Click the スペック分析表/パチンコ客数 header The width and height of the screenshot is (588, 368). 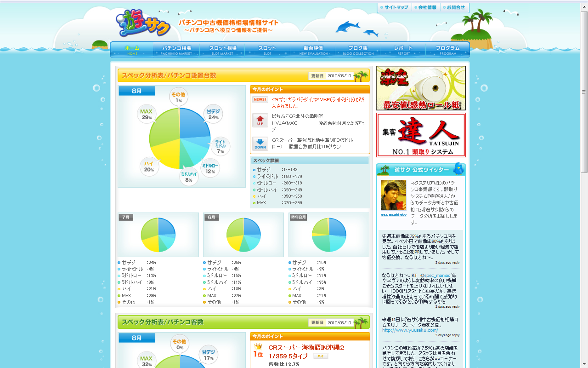click(x=243, y=322)
